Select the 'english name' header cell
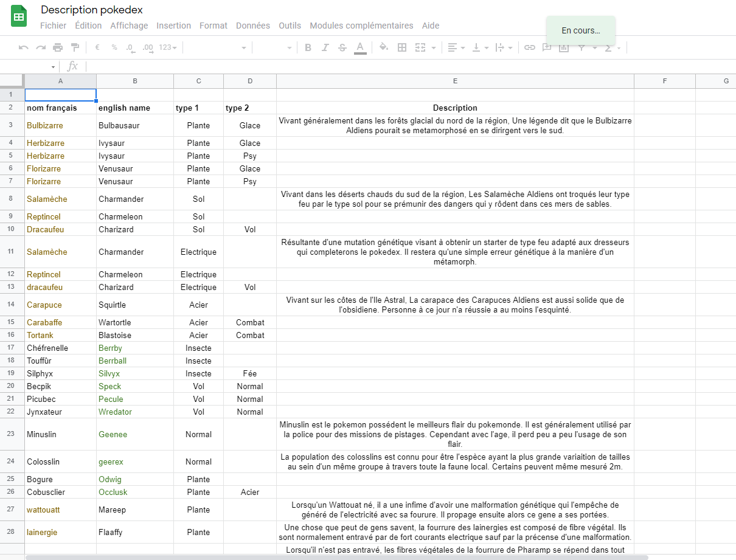The width and height of the screenshot is (736, 560). pyautogui.click(x=135, y=108)
